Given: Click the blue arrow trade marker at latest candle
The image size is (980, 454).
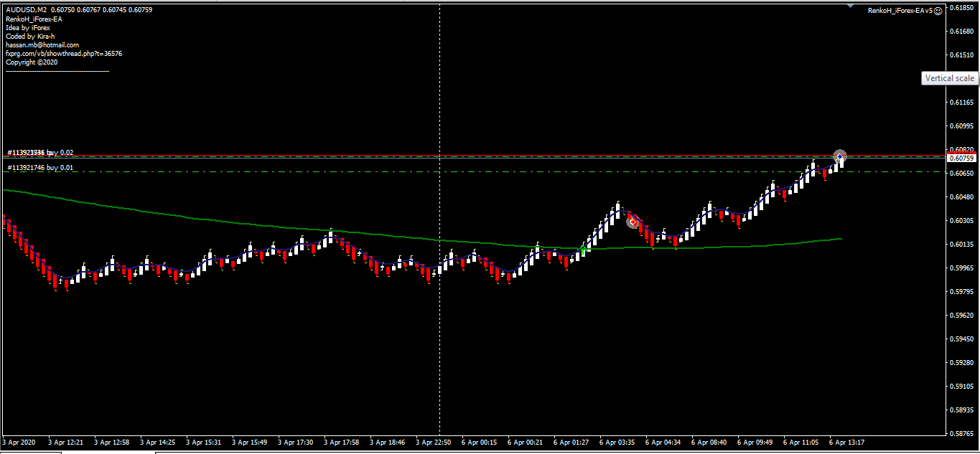Looking at the screenshot, I should point(840,156).
